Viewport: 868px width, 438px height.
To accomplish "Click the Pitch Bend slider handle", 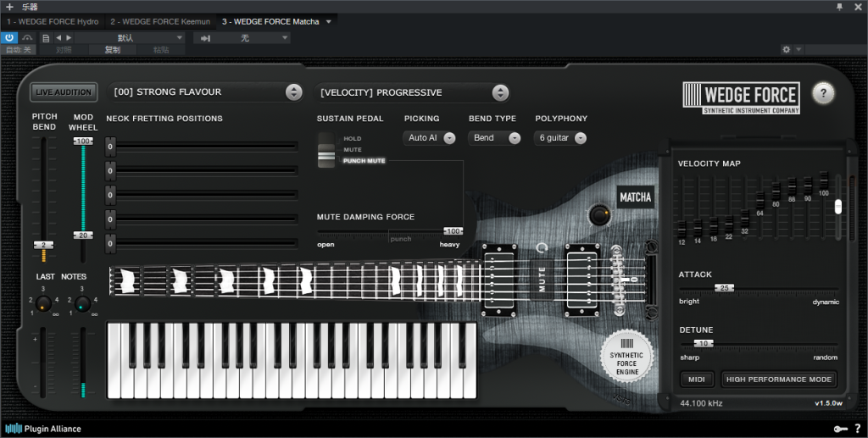I will coord(44,245).
